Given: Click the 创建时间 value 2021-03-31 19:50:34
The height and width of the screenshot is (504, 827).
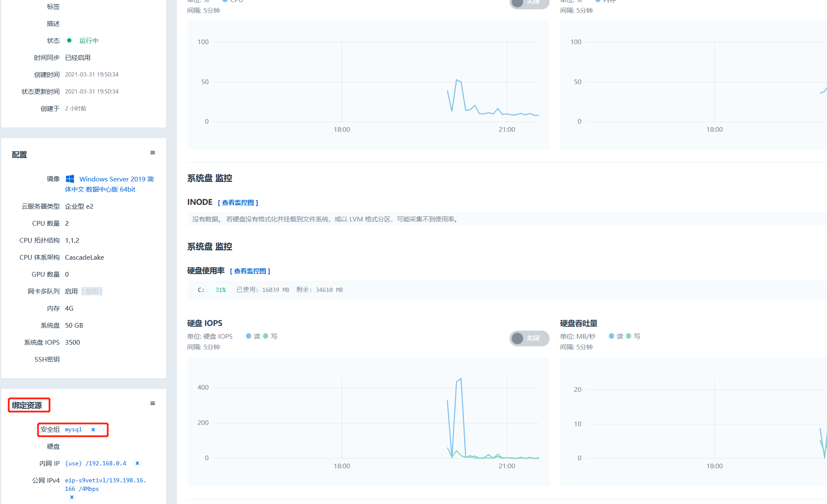Looking at the screenshot, I should 92,74.
